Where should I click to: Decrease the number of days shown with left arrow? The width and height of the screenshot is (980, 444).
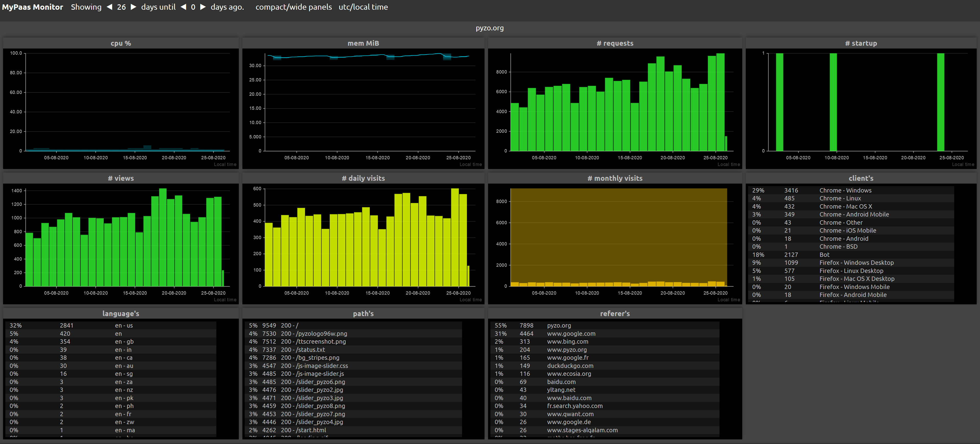[x=110, y=7]
